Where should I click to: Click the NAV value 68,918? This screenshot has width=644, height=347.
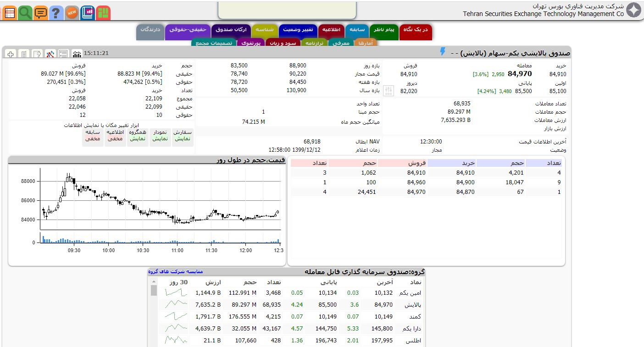pyautogui.click(x=312, y=142)
